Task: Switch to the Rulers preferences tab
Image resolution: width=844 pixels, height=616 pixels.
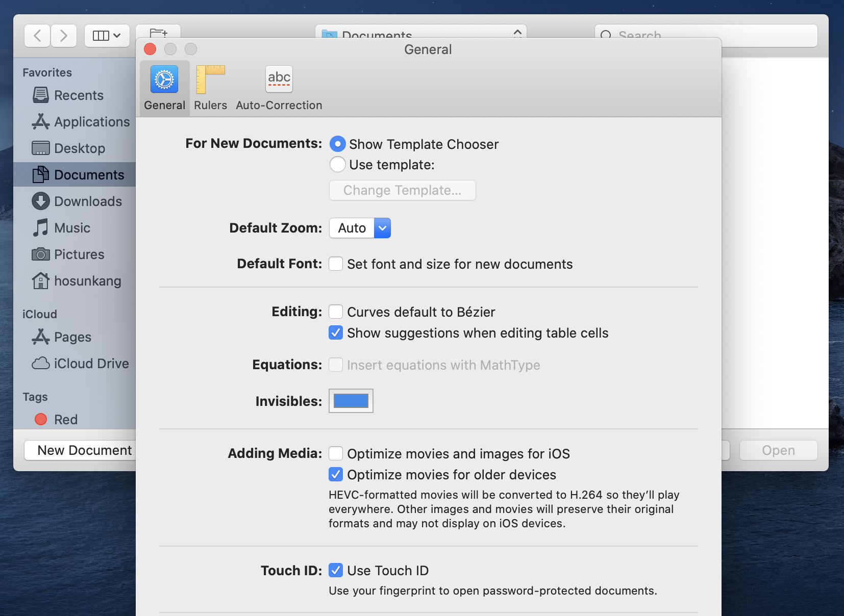Action: [x=210, y=88]
